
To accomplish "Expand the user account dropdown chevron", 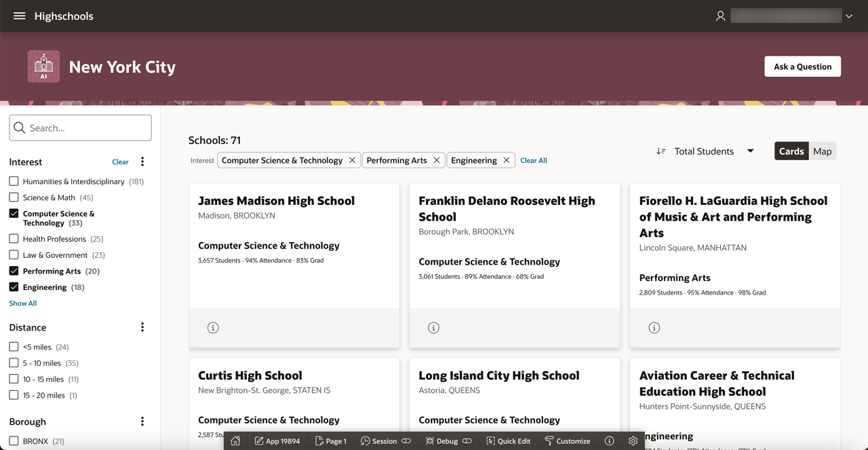I will pyautogui.click(x=848, y=16).
